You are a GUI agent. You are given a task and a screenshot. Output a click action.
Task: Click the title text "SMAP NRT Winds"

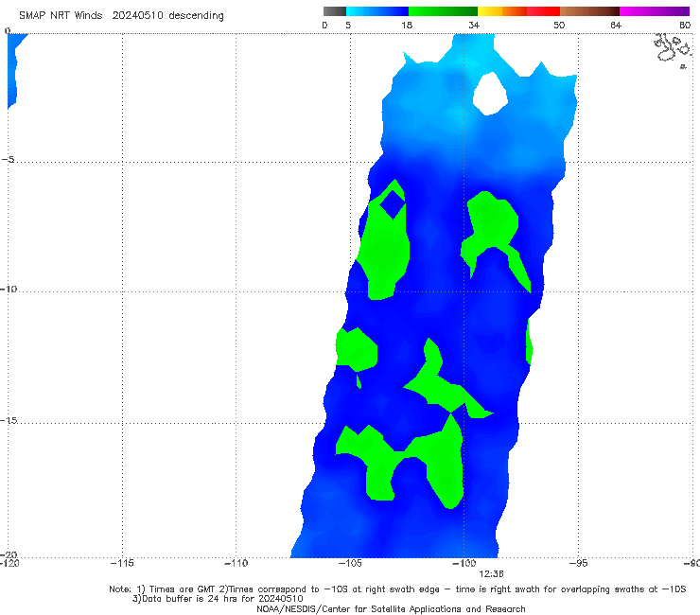61,15
